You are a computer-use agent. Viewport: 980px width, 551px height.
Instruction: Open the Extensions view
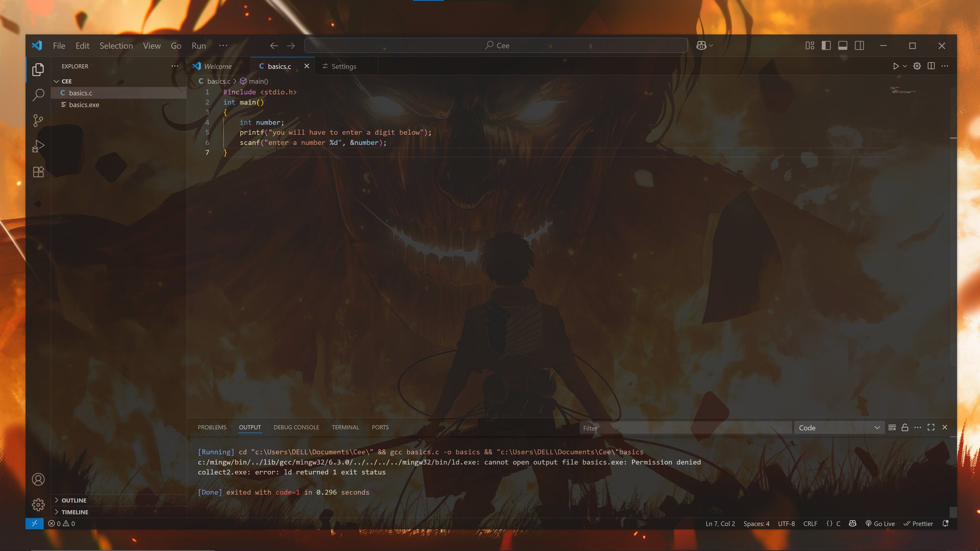(x=38, y=172)
